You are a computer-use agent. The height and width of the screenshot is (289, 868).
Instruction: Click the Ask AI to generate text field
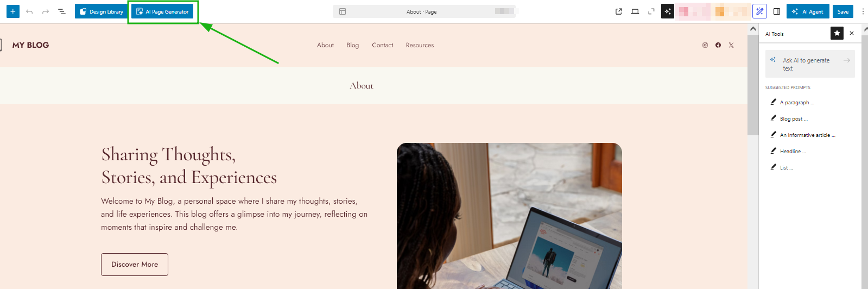click(x=810, y=64)
